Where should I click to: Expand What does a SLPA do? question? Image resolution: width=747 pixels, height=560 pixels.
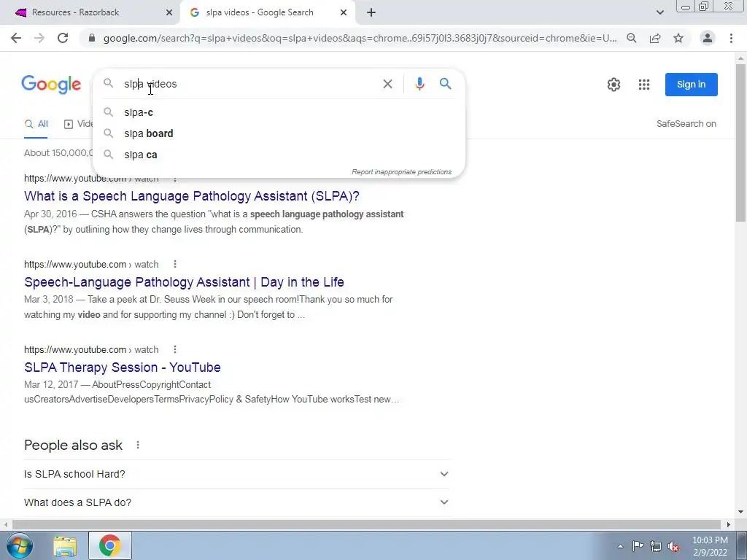coord(237,502)
